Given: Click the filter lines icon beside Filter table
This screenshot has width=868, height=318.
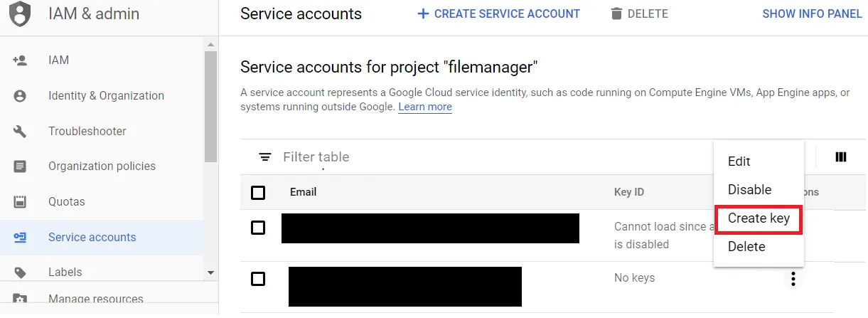Looking at the screenshot, I should (265, 157).
